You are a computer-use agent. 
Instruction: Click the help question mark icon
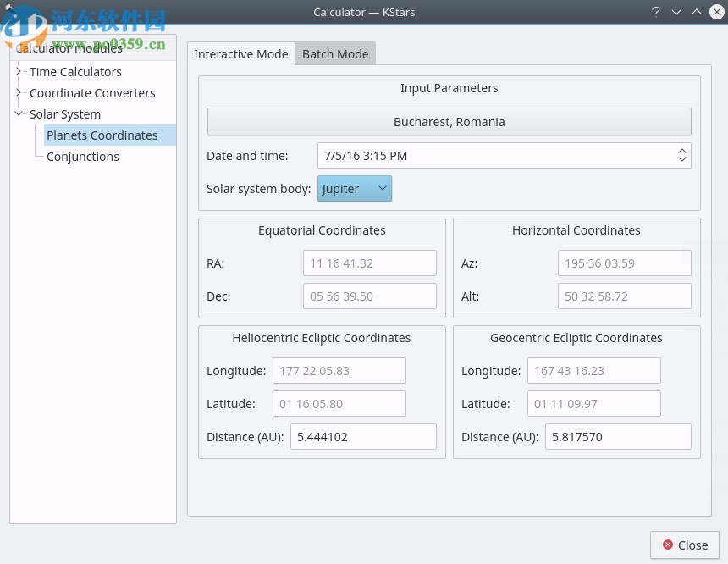pyautogui.click(x=655, y=12)
